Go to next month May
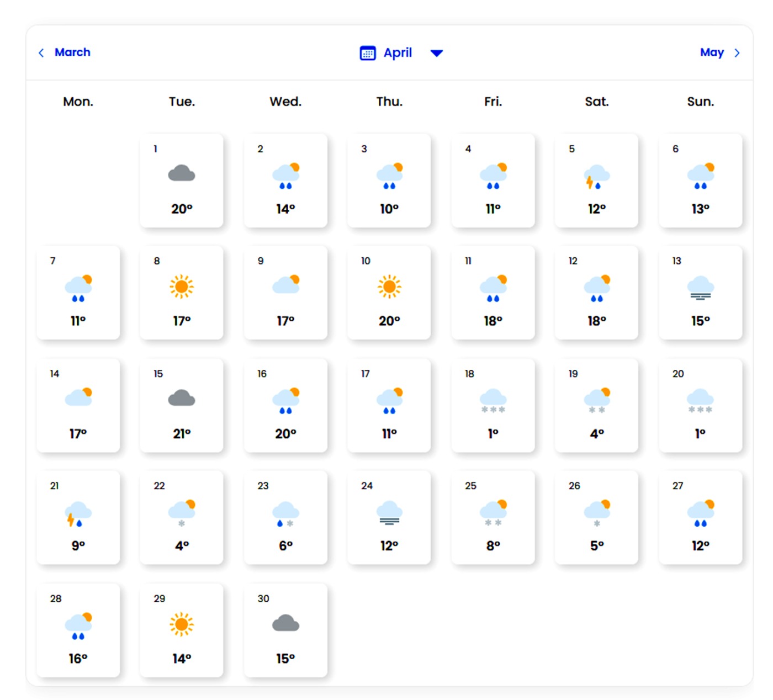The image size is (773, 700). pos(711,52)
